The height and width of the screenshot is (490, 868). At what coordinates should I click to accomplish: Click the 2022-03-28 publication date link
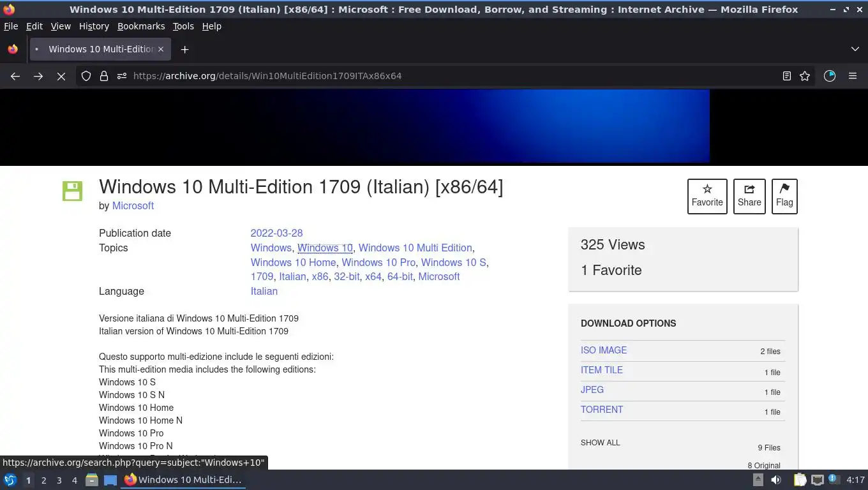(276, 233)
